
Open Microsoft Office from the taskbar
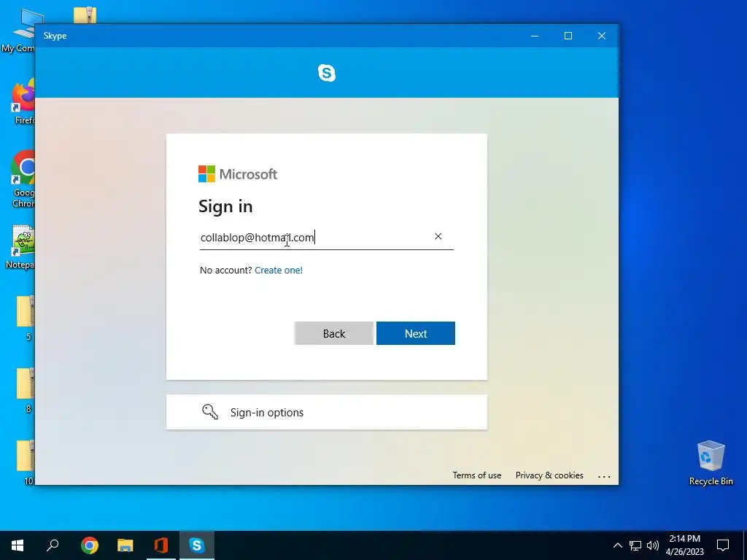161,545
